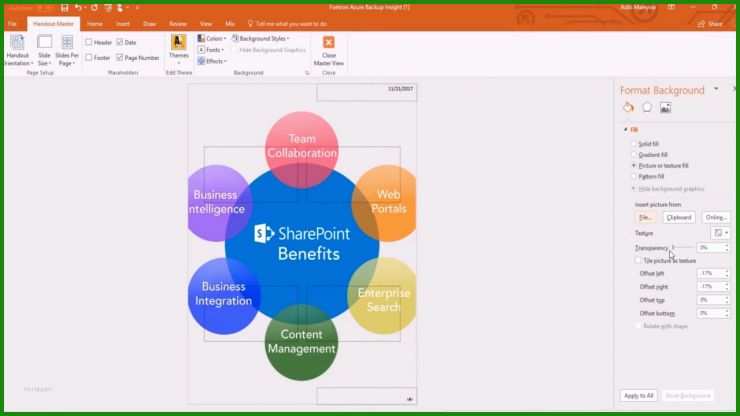Open the Colors dropdown in ribbon
Viewport: 740px width, 416px height.
tap(212, 38)
